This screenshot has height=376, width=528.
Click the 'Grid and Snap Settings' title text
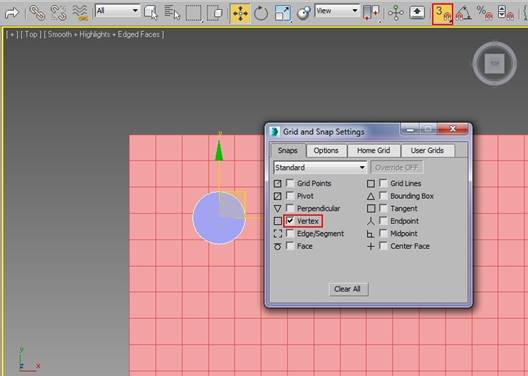coord(324,132)
